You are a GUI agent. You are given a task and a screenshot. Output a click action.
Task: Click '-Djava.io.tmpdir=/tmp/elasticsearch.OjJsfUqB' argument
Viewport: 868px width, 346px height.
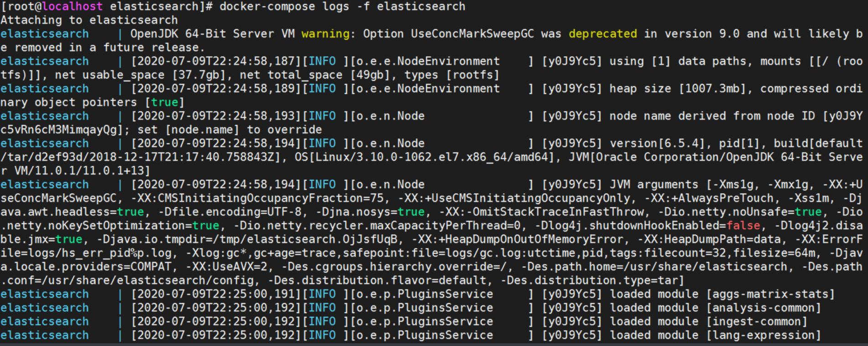coord(247,239)
